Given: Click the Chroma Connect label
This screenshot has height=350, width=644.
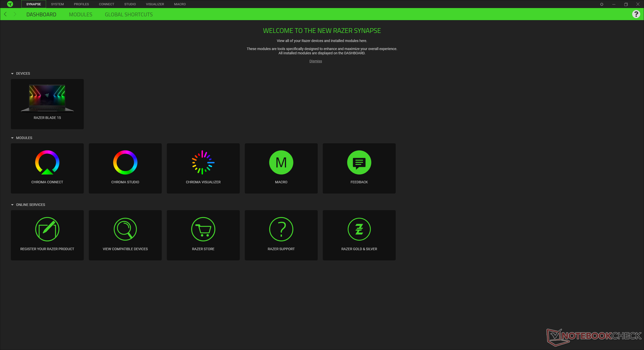Looking at the screenshot, I should click(x=47, y=182).
